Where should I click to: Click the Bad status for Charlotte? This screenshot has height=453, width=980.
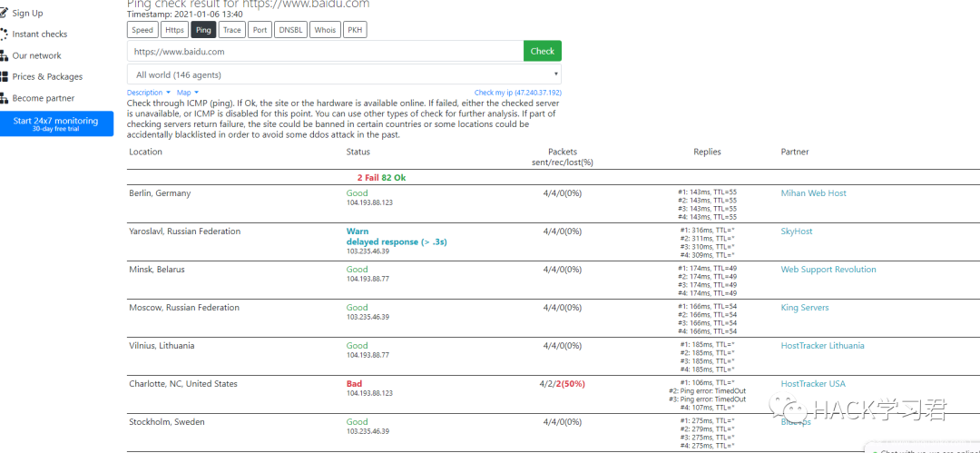[x=354, y=384]
